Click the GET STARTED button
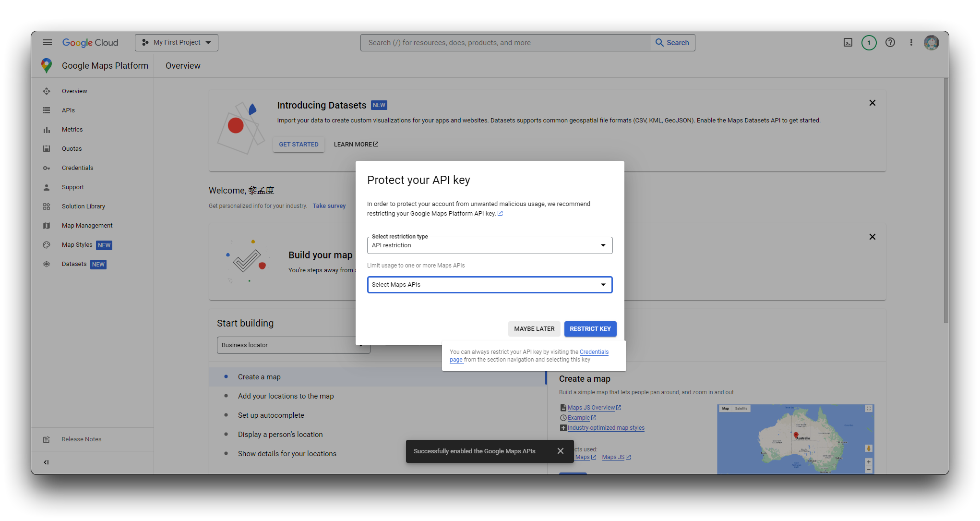Image resolution: width=980 pixels, height=521 pixels. [299, 145]
